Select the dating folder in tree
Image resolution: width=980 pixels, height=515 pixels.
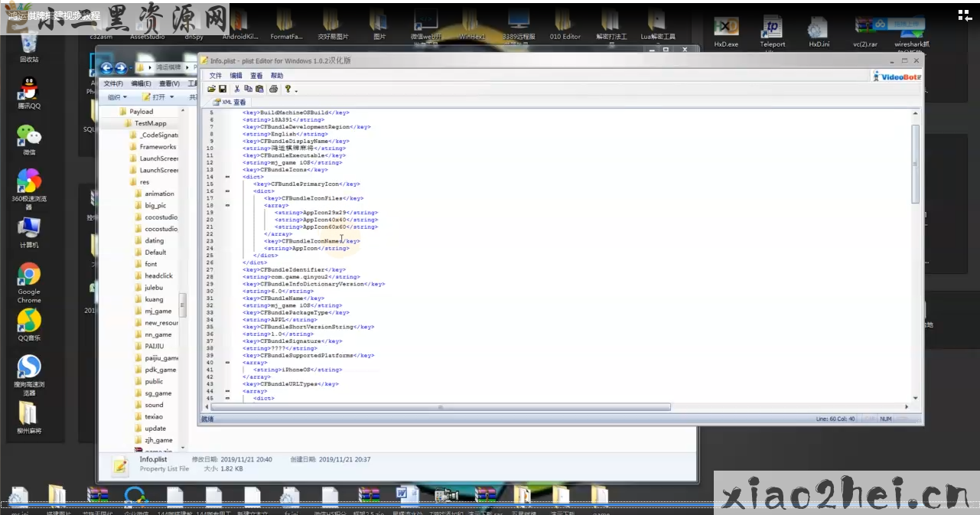point(148,240)
